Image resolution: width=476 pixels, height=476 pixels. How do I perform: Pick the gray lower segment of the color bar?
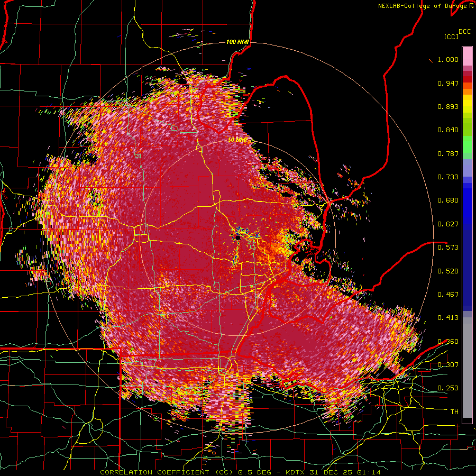click(467, 368)
